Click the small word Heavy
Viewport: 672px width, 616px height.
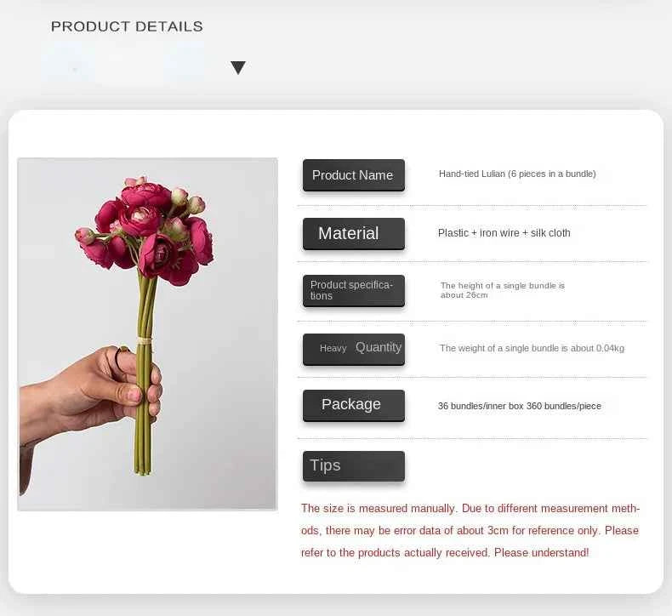[333, 348]
